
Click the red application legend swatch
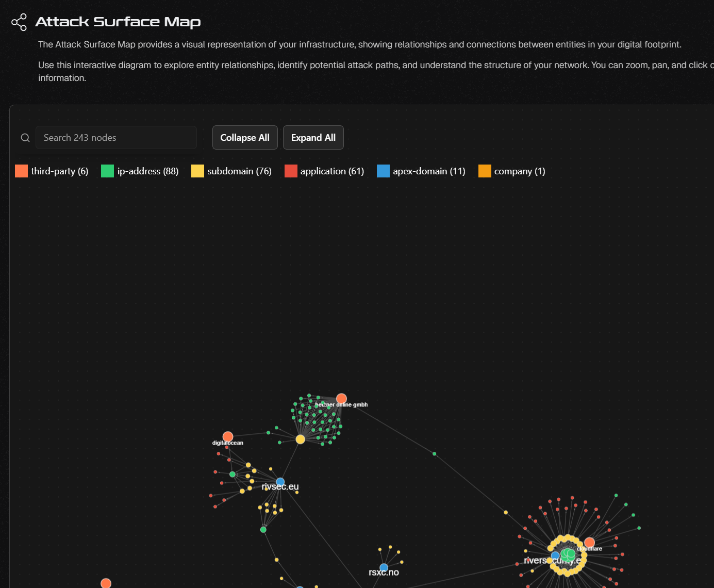[291, 171]
